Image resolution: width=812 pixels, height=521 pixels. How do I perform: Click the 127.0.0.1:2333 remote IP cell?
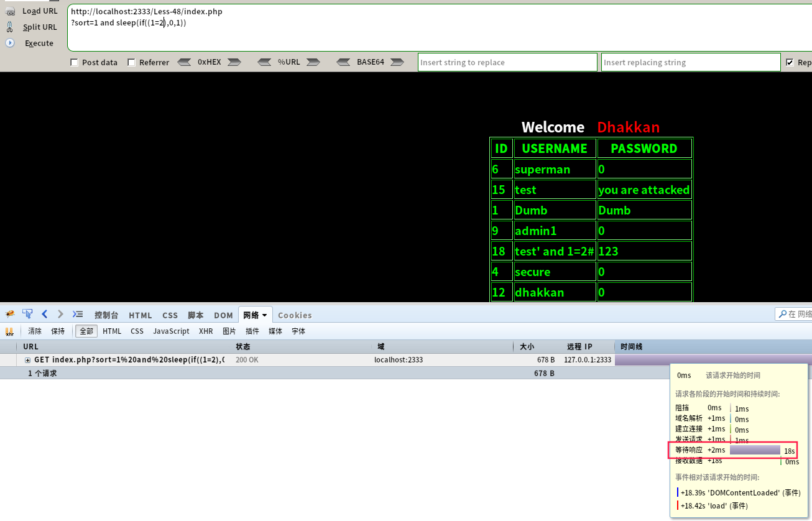pyautogui.click(x=588, y=360)
